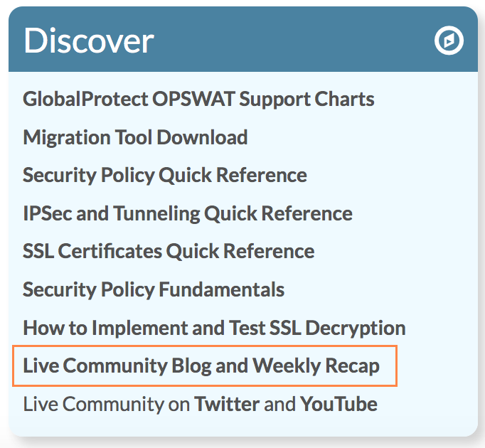The image size is (485, 448).
Task: Open Security Policy Quick Reference
Action: [x=165, y=176]
